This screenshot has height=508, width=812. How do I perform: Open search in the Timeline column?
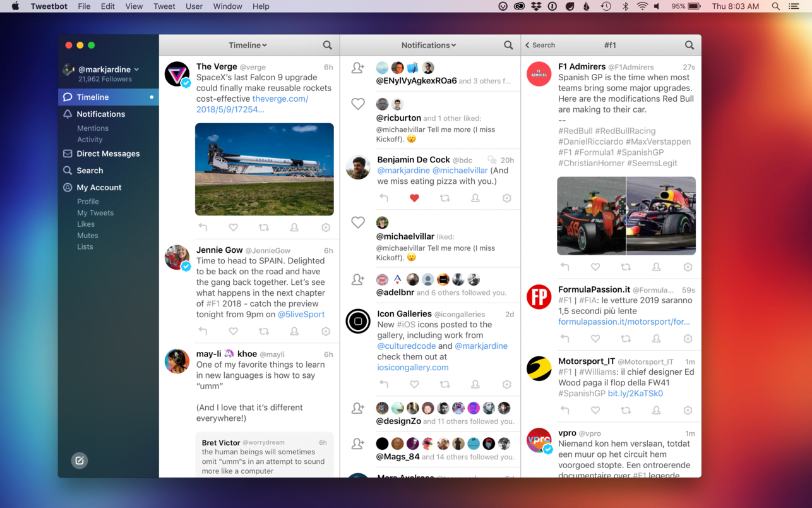[327, 45]
